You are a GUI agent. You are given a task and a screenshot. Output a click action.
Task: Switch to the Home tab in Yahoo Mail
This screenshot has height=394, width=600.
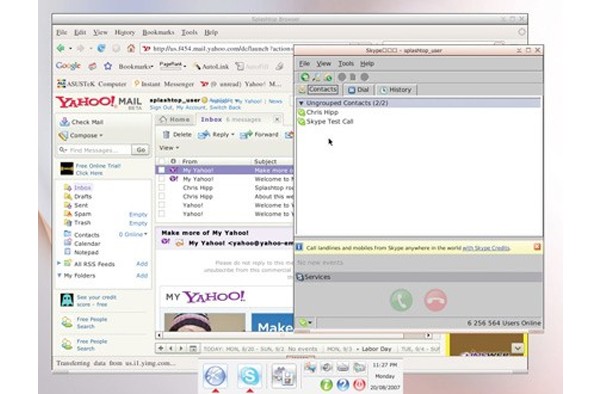tap(174, 120)
